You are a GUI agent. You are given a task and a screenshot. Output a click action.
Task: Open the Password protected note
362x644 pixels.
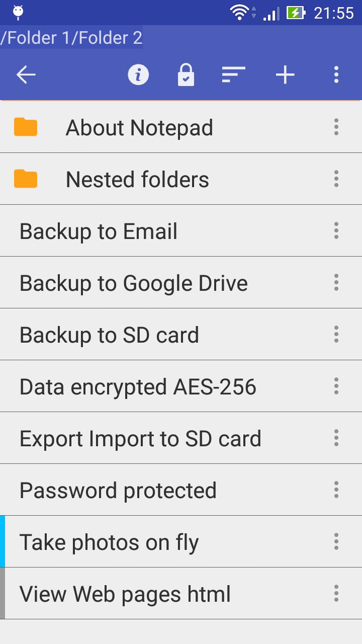pyautogui.click(x=181, y=490)
